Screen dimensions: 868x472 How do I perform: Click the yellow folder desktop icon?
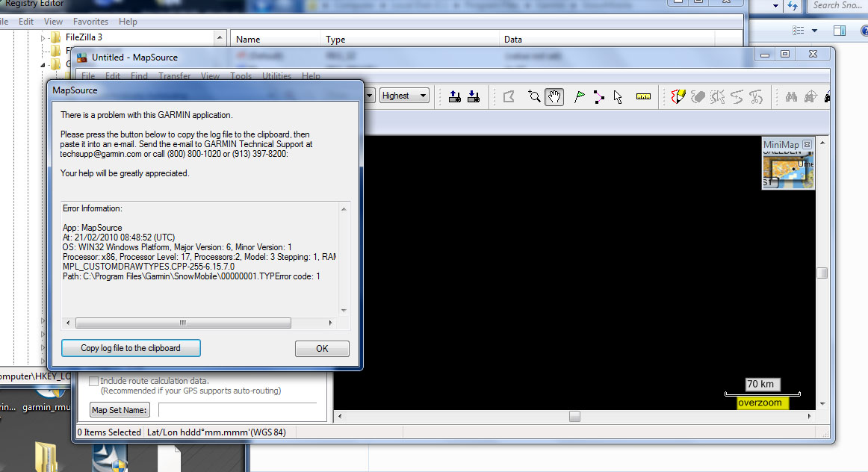click(x=47, y=456)
